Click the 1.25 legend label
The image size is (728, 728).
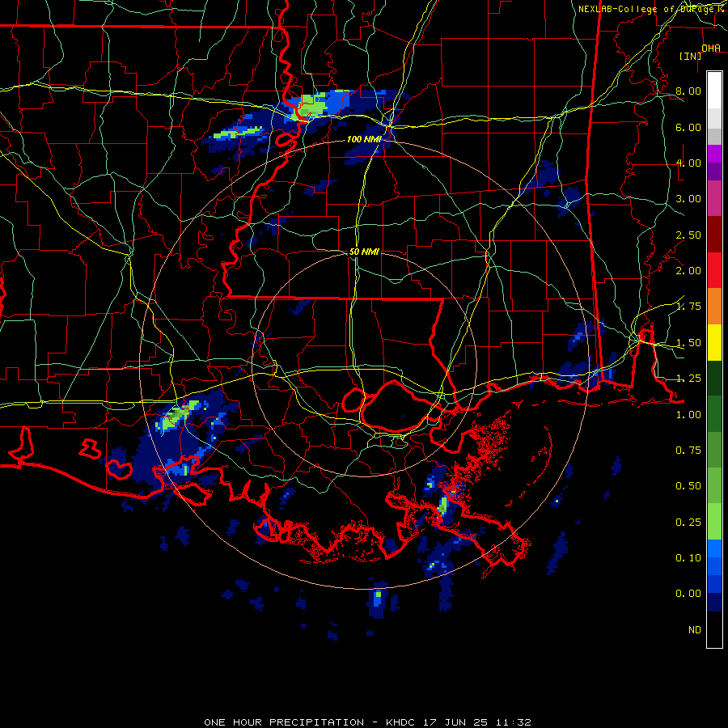[688, 379]
